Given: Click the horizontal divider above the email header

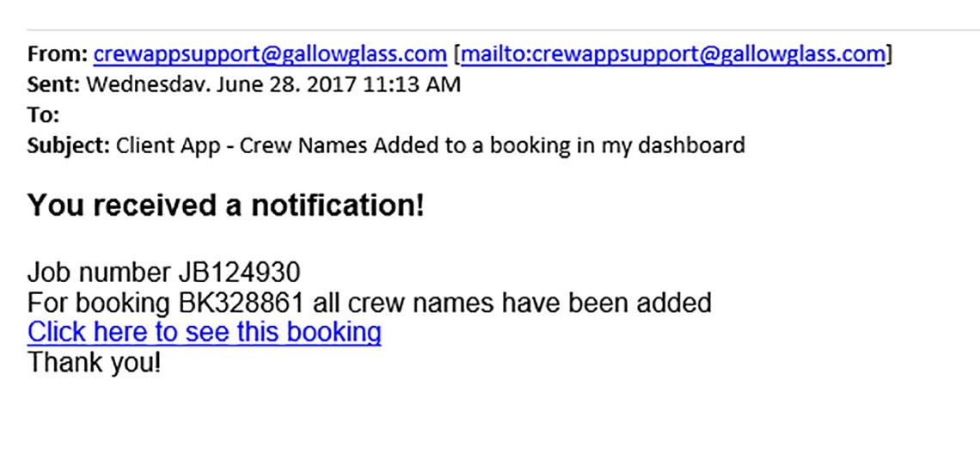Looking at the screenshot, I should coord(490,30).
